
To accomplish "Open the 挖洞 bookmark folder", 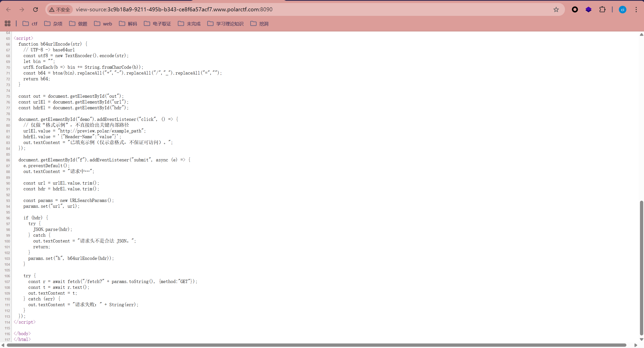I will 259,24.
